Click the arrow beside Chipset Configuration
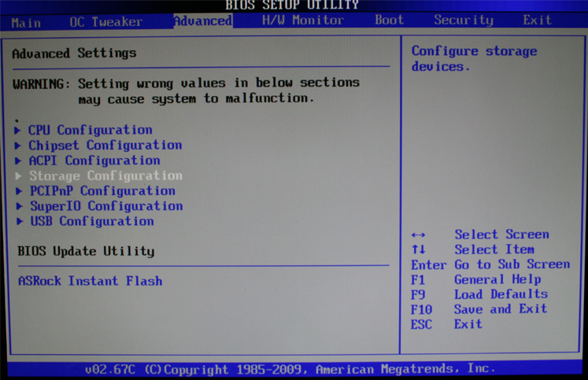The image size is (588, 380). pos(17,146)
